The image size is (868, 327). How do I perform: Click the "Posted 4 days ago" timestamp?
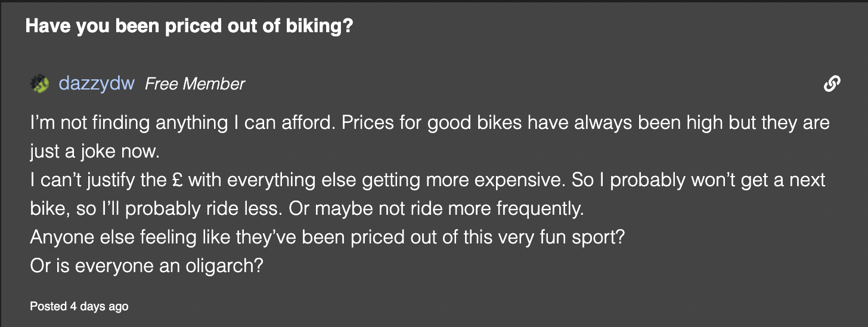[79, 307]
